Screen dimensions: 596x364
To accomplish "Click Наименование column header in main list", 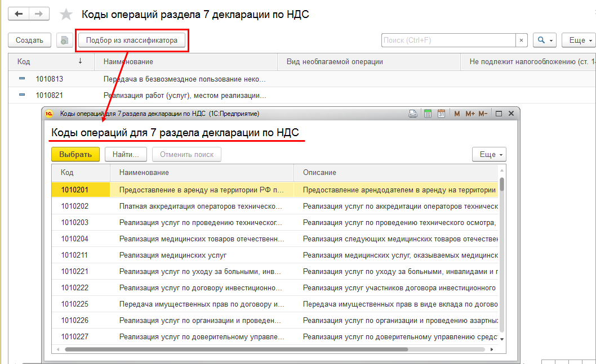I will click(185, 61).
